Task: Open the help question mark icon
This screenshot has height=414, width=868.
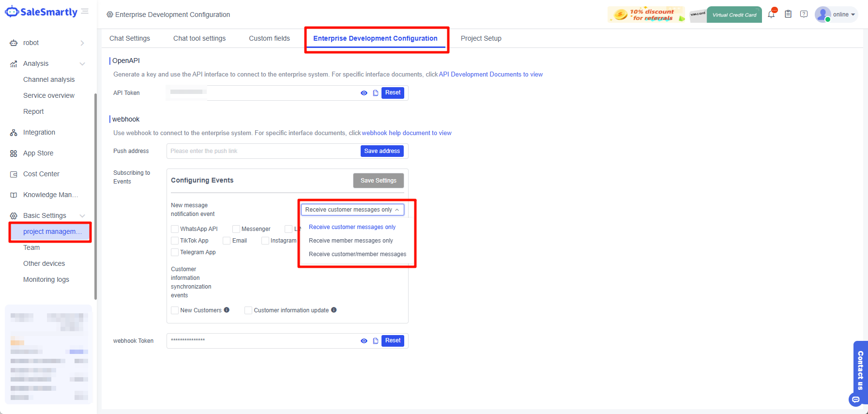Action: coord(804,14)
